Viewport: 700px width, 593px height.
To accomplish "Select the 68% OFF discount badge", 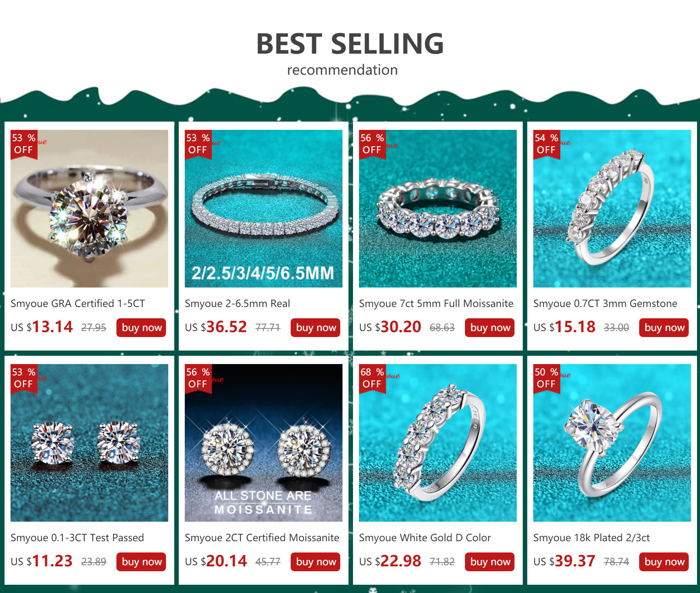I will (x=373, y=379).
